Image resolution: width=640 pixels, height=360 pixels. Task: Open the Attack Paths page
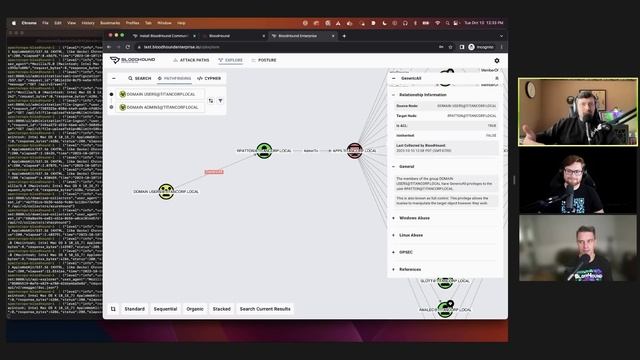[191, 60]
